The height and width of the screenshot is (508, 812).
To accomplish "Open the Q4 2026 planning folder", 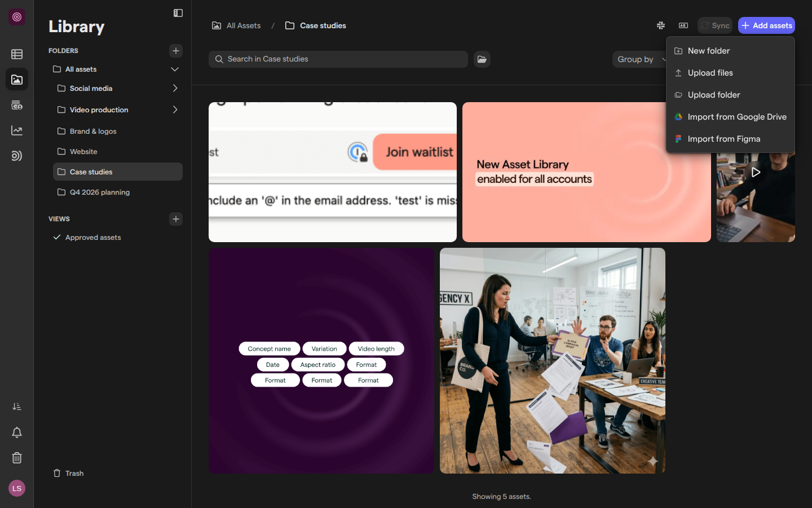I will [x=118, y=192].
